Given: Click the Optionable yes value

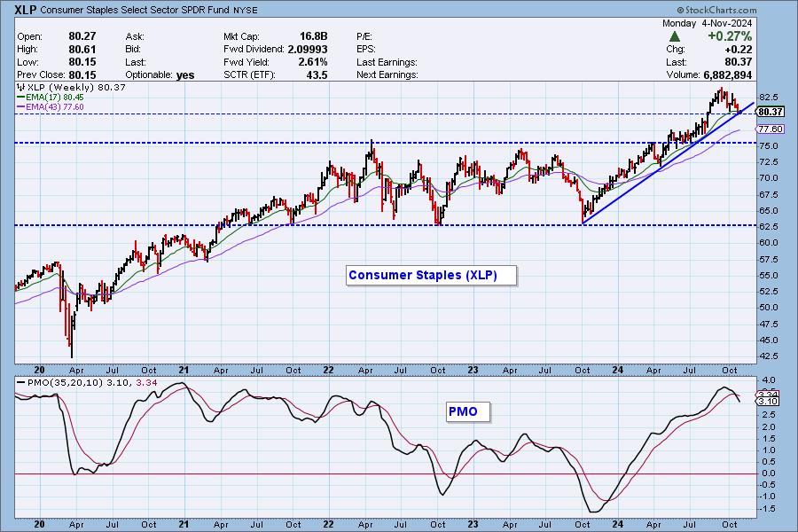Looking at the screenshot, I should coord(185,74).
